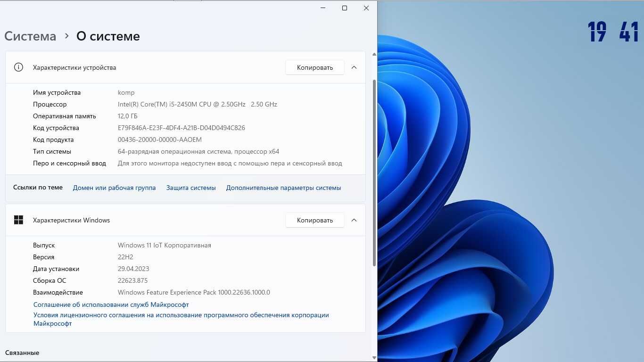Image resolution: width=644 pixels, height=362 pixels.
Task: Click the version value 22H2
Action: pos(125,257)
